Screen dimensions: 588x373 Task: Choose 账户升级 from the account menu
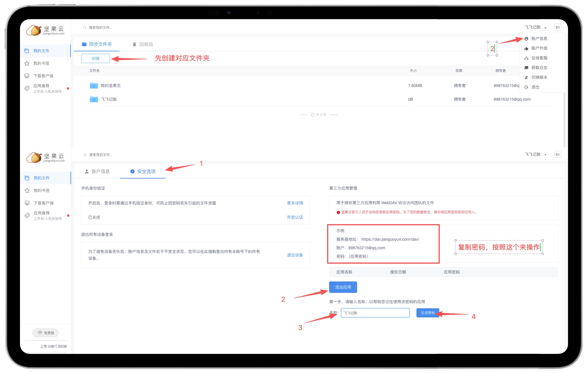coord(542,48)
